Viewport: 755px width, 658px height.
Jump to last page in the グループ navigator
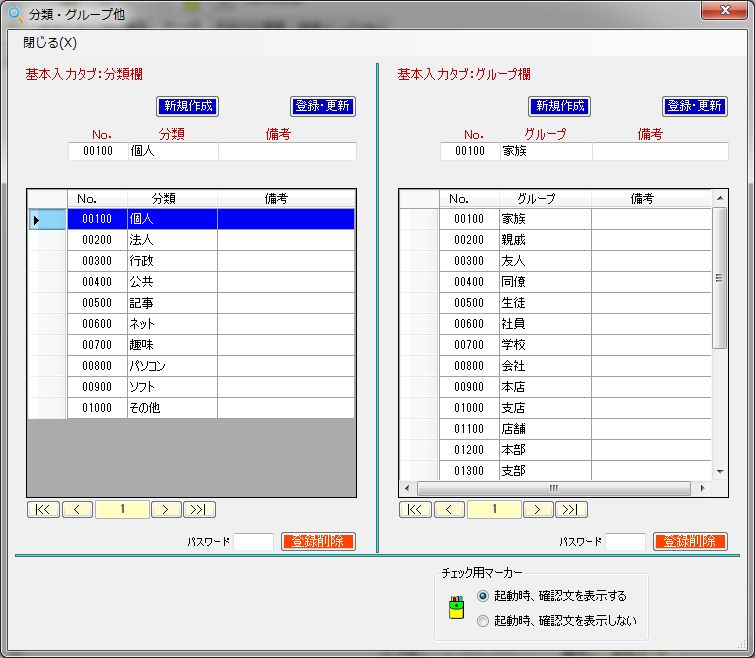572,509
